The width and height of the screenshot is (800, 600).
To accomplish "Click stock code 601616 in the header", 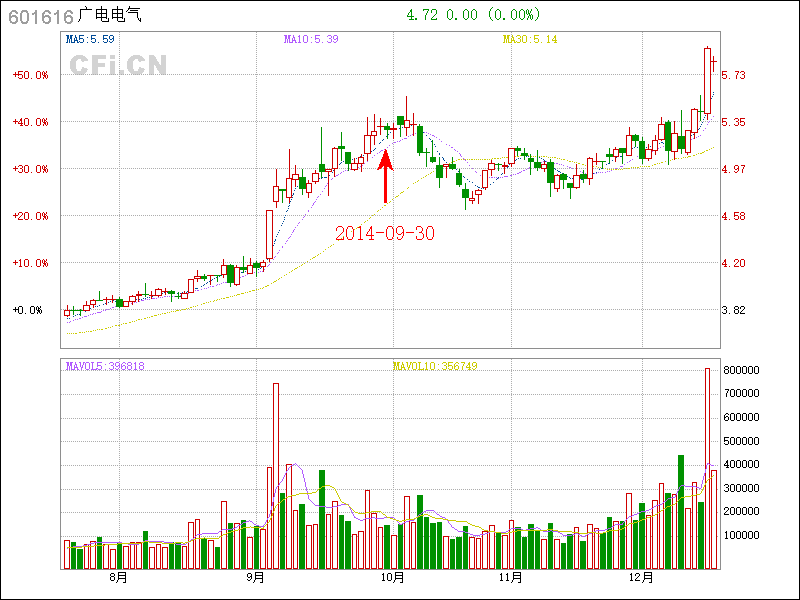I will [39, 15].
